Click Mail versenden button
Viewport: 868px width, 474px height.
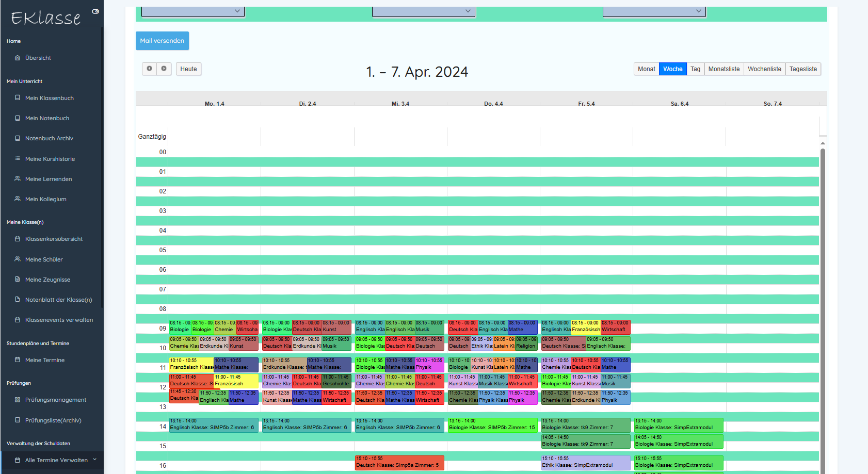coord(162,41)
